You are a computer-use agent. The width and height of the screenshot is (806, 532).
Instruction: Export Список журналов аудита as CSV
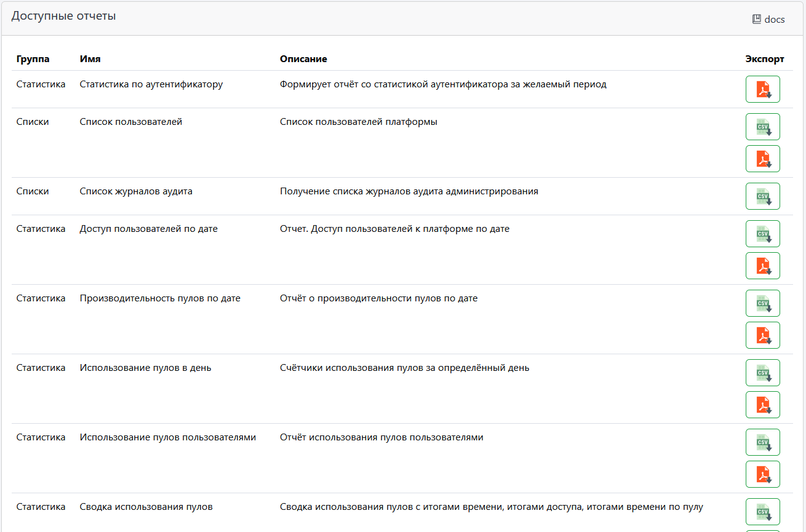point(762,196)
